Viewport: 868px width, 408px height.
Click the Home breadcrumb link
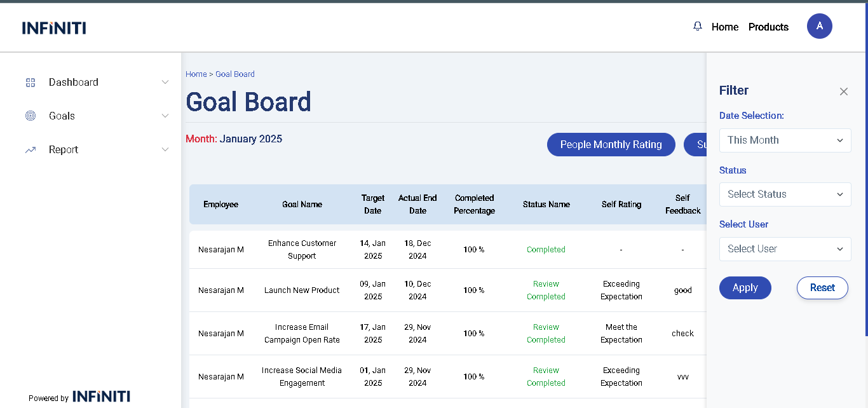point(196,74)
